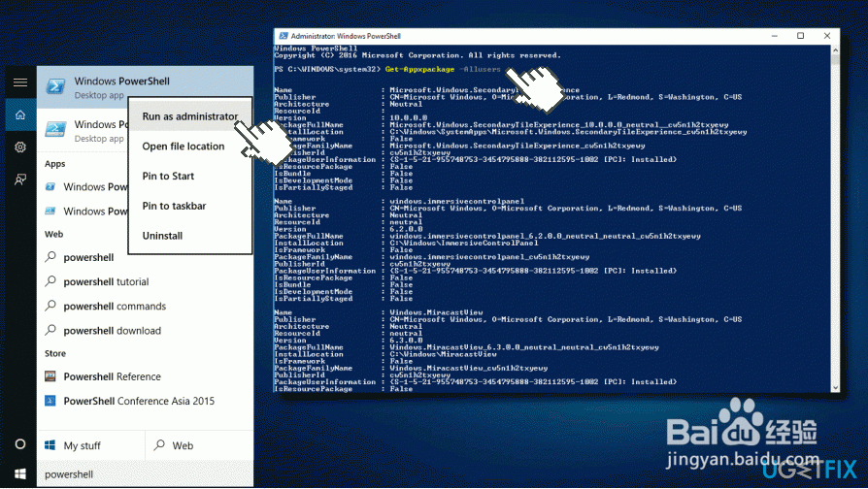Minimize the PowerShell window
Viewport: 868px width, 489px height.
(x=775, y=36)
